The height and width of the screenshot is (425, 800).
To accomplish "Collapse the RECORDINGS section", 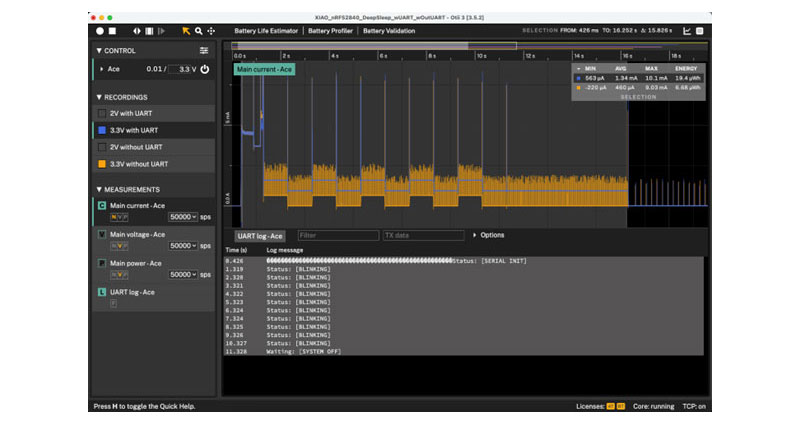I will tap(99, 97).
